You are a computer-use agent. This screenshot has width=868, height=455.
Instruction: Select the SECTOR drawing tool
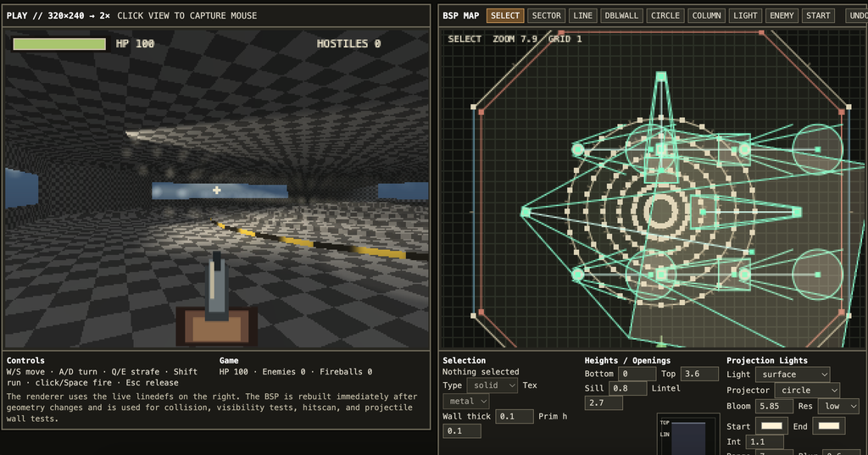click(x=547, y=15)
